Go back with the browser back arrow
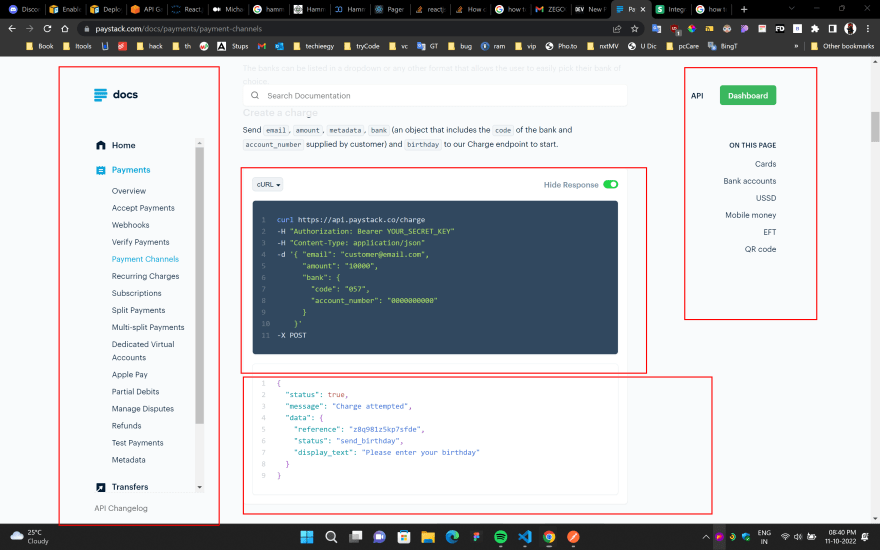Screen dimensions: 880x550 tap(12, 29)
